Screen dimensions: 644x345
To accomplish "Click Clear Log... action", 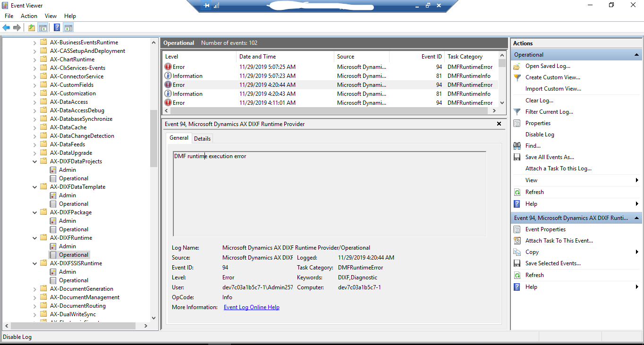I will [x=539, y=101].
